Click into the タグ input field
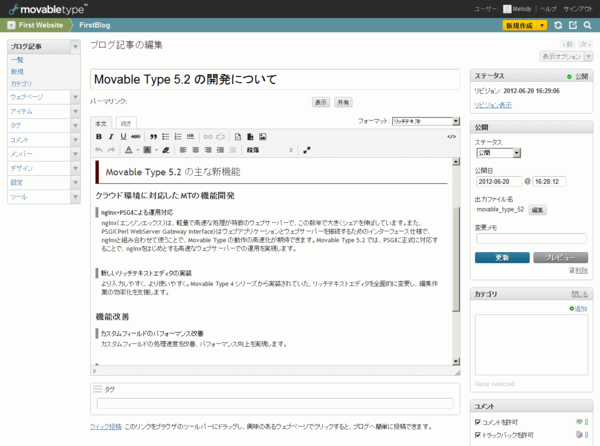 pos(275,403)
